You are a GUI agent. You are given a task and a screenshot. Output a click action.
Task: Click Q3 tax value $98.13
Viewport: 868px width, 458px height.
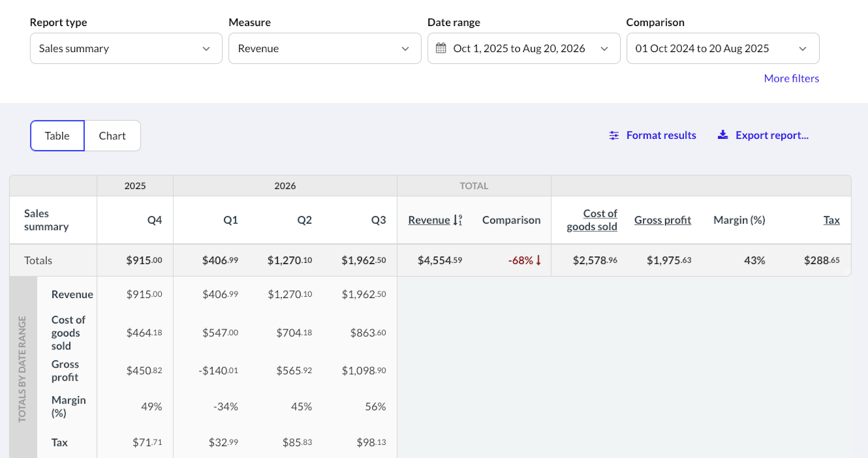tap(371, 443)
